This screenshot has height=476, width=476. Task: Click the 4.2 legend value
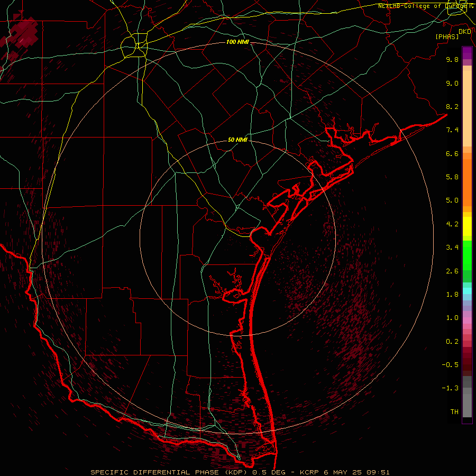[452, 224]
